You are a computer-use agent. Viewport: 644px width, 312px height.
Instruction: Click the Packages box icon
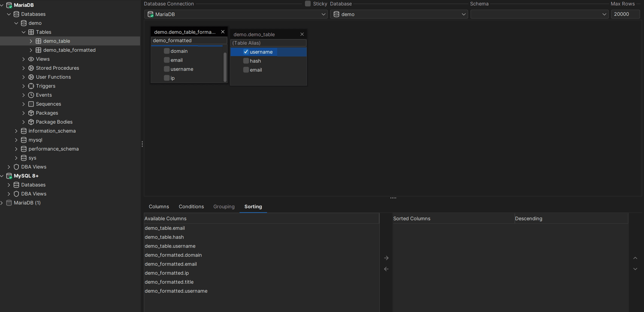pyautogui.click(x=31, y=113)
